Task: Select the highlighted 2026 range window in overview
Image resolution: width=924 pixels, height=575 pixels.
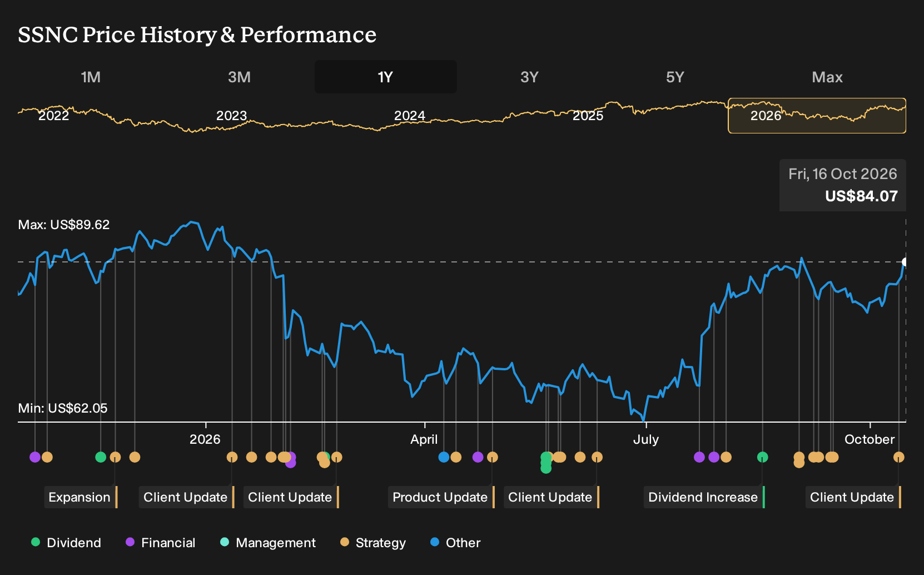Action: point(817,116)
